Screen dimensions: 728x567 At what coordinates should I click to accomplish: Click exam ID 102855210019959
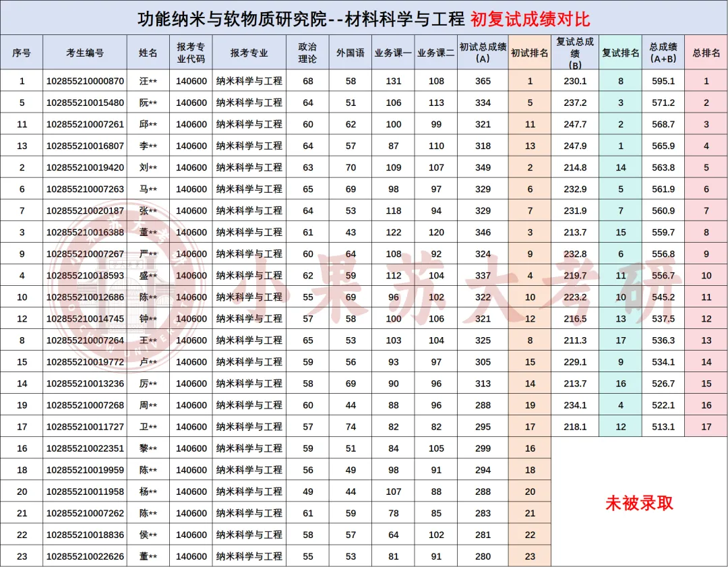point(85,470)
